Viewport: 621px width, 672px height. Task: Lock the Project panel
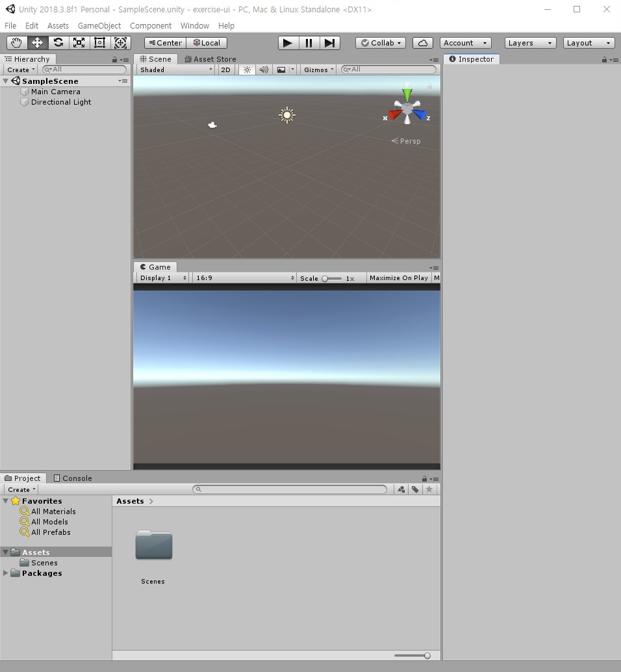424,479
